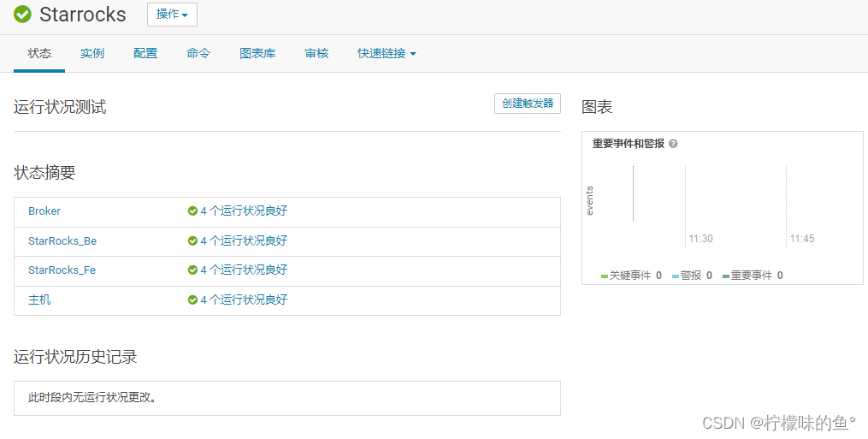
Task: Toggle the 警报 legend entry
Action: coord(692,276)
